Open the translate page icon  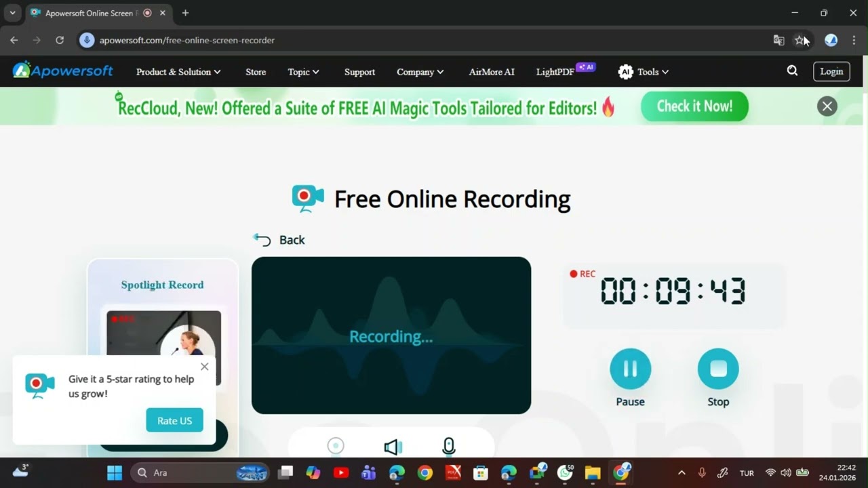(778, 40)
